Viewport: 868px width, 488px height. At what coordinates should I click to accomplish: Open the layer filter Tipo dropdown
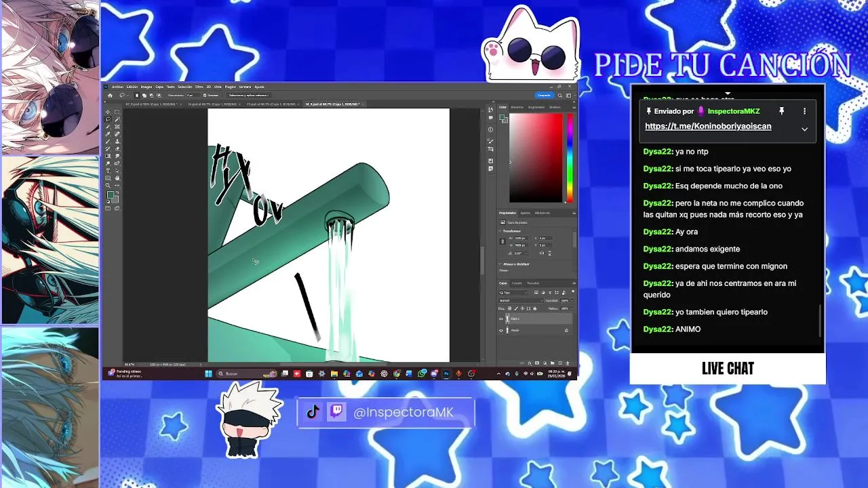(x=513, y=293)
